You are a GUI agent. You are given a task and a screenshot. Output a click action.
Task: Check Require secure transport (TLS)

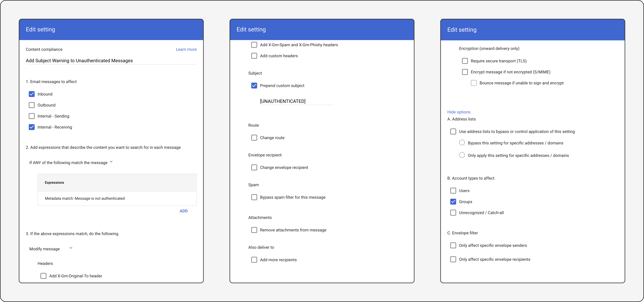pyautogui.click(x=465, y=61)
